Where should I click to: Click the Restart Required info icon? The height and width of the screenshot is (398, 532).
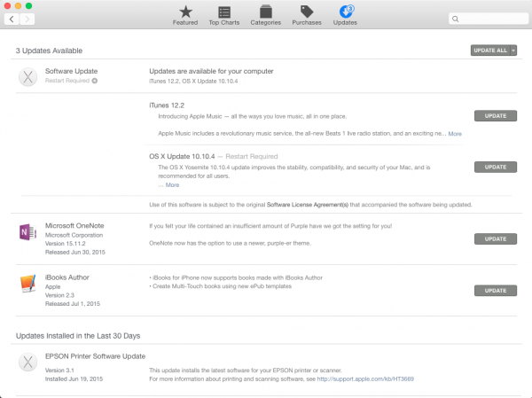pos(95,81)
